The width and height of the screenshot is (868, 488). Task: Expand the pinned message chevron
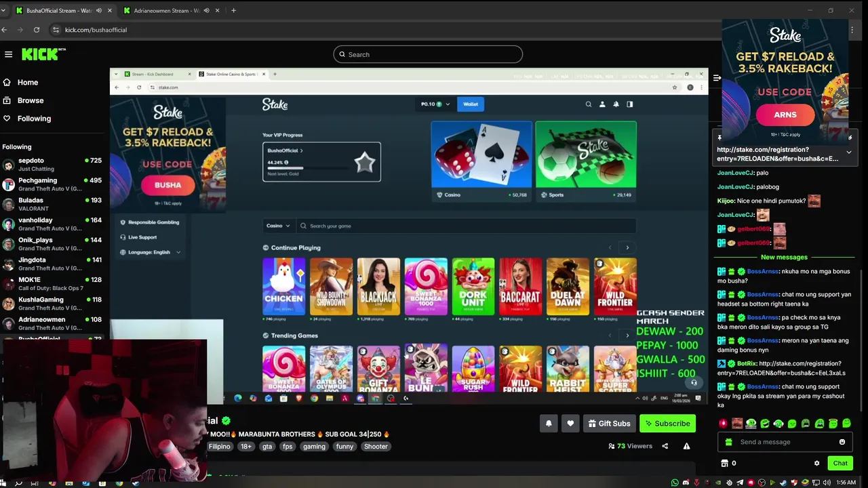848,152
